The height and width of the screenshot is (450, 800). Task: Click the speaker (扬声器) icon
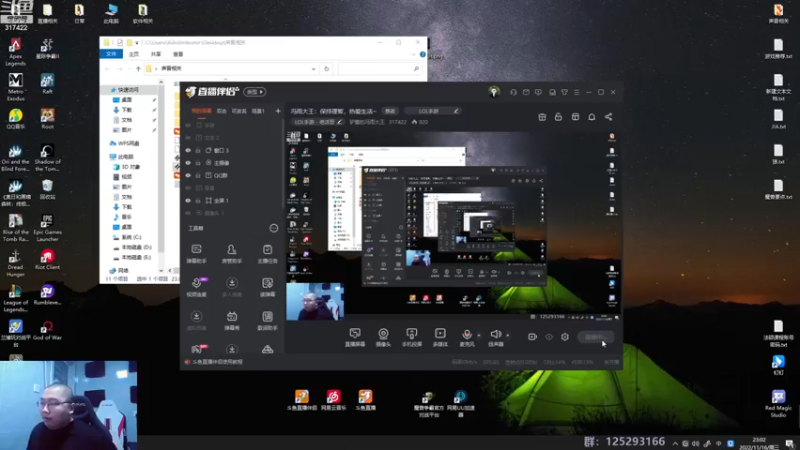(x=495, y=335)
